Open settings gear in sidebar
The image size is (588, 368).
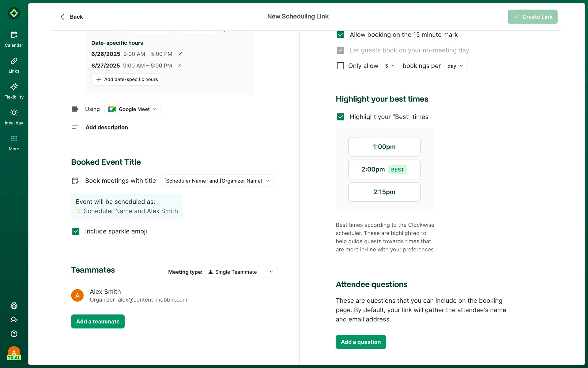pos(14,305)
